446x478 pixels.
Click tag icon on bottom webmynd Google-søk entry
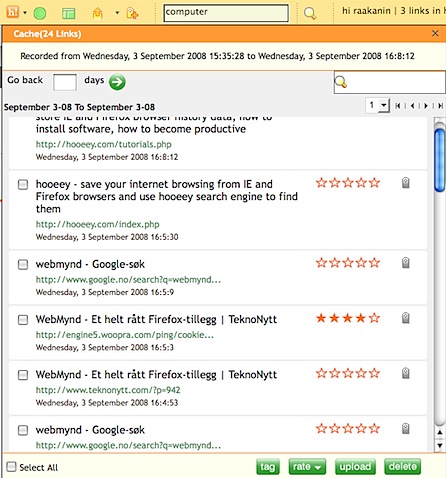pos(406,428)
